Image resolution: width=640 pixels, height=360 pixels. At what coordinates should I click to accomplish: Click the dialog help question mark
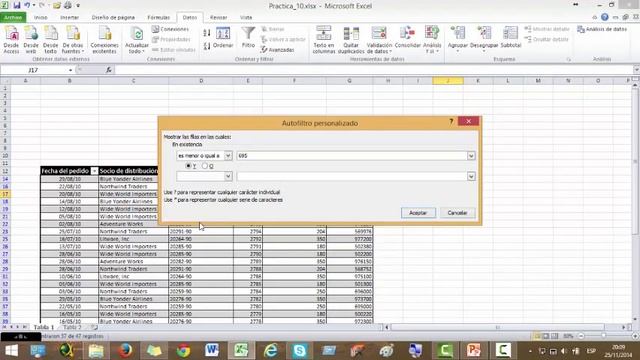pos(451,121)
